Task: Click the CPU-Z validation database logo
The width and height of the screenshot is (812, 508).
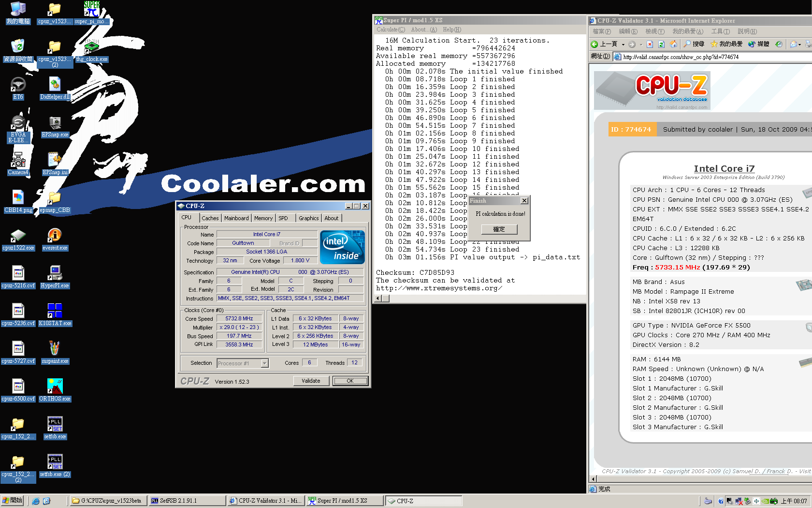Action: [x=652, y=90]
